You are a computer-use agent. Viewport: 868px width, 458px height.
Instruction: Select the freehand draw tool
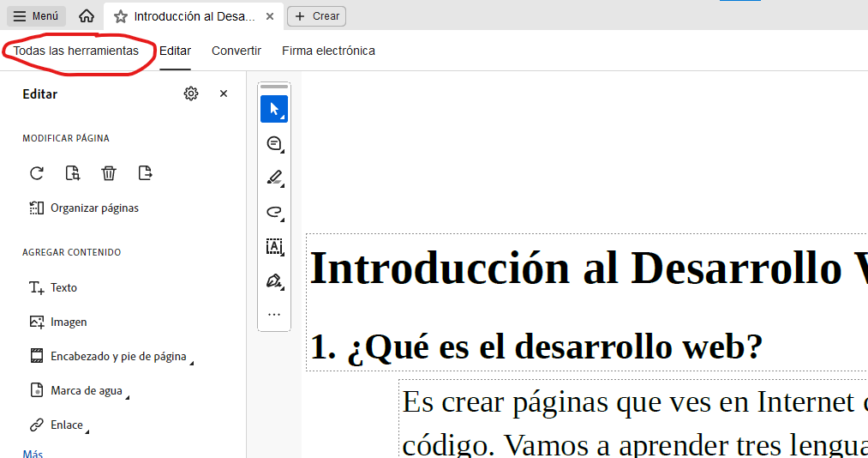pyautogui.click(x=274, y=212)
